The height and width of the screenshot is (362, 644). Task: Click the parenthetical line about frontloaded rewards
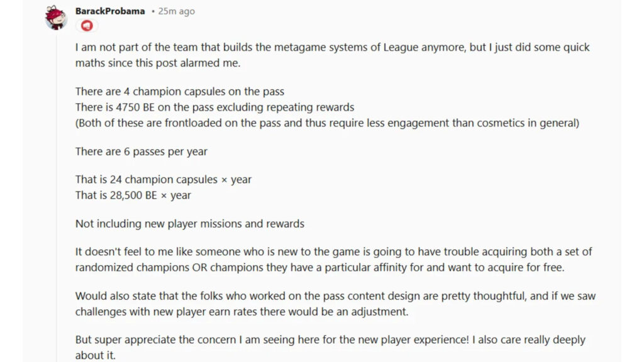click(326, 123)
